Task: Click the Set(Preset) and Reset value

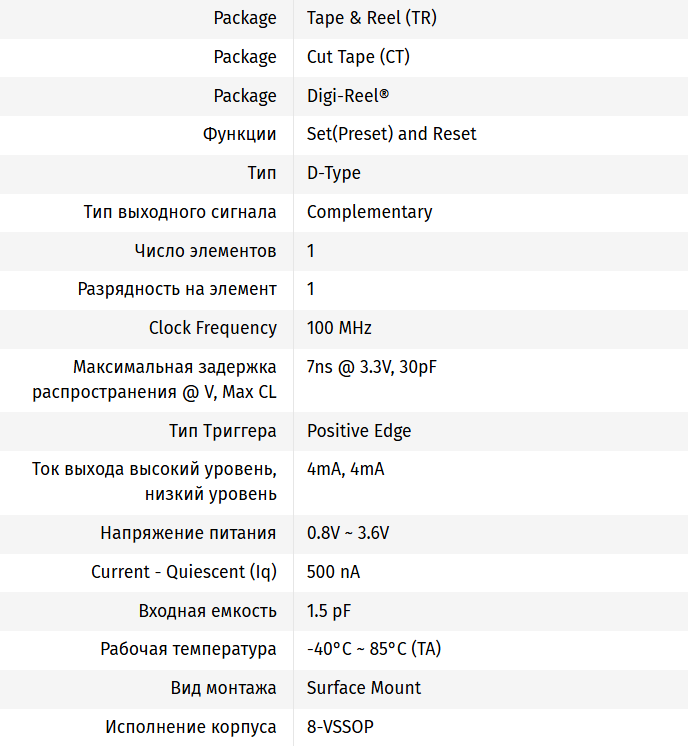Action: 391,134
